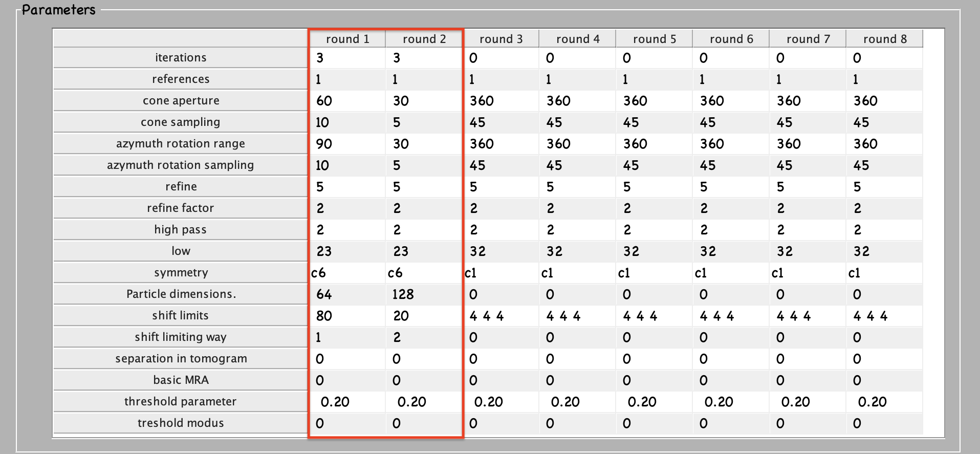Edit symmetry c6 cell in round 2
This screenshot has width=980, height=454.
[424, 273]
